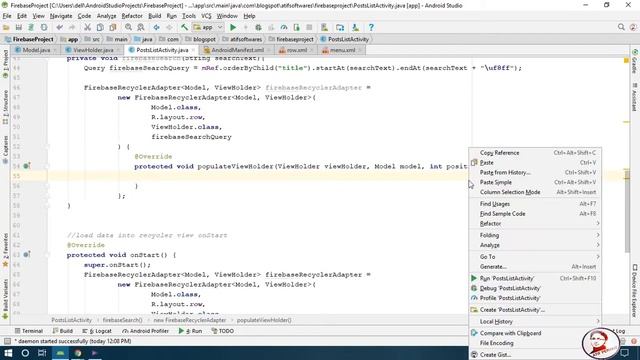Click the FirebaseProject breadcrumb

tap(29, 39)
